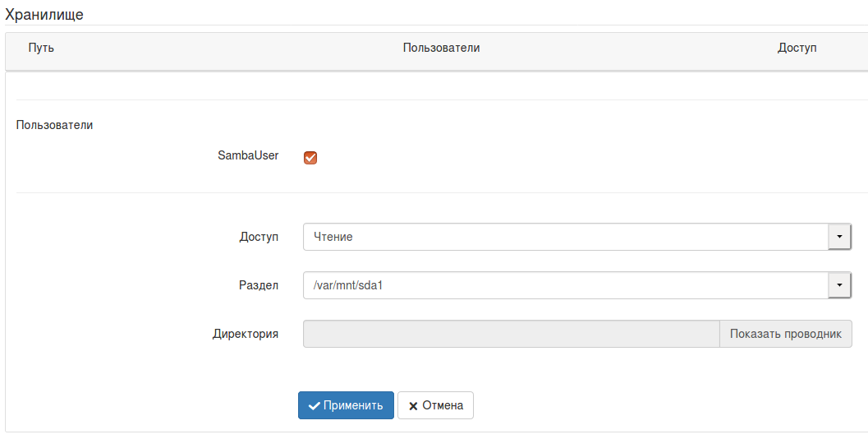Click the Путь column header

pyautogui.click(x=41, y=49)
